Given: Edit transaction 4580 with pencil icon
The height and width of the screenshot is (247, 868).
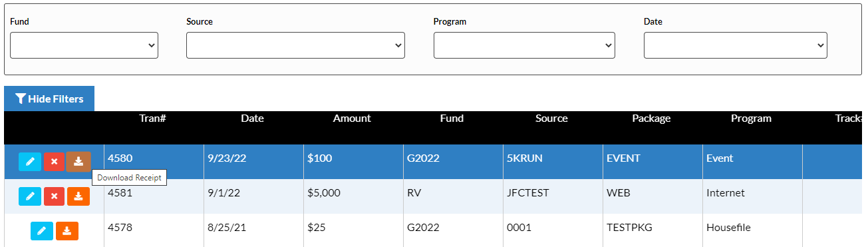Looking at the screenshot, I should point(30,162).
